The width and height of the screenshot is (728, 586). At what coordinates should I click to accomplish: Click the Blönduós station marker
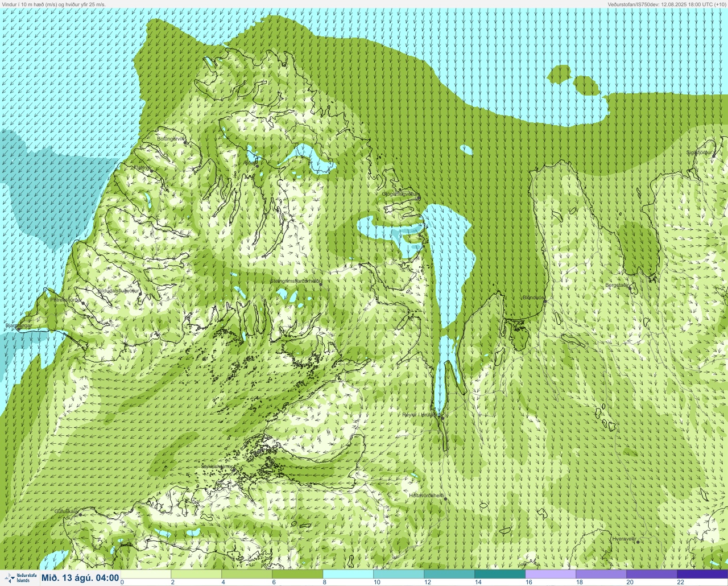545,302
